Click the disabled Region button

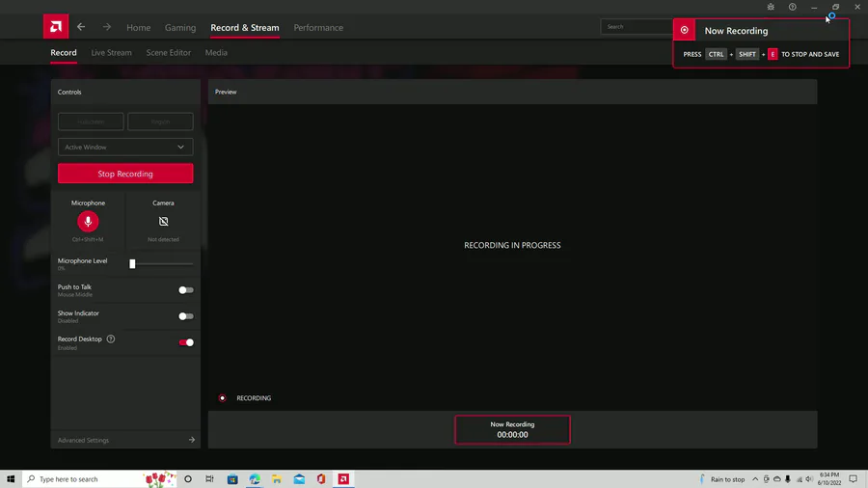click(x=160, y=122)
